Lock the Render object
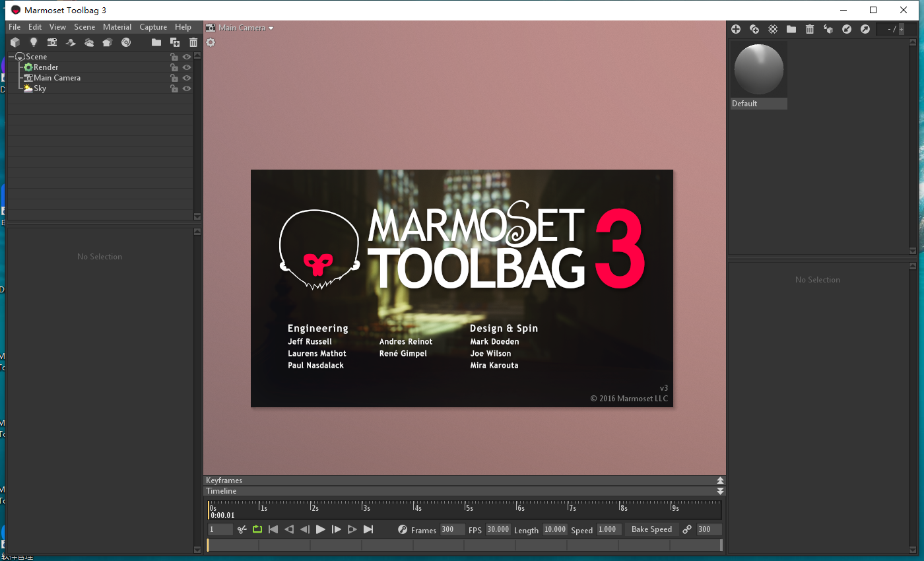The height and width of the screenshot is (561, 924). [174, 67]
